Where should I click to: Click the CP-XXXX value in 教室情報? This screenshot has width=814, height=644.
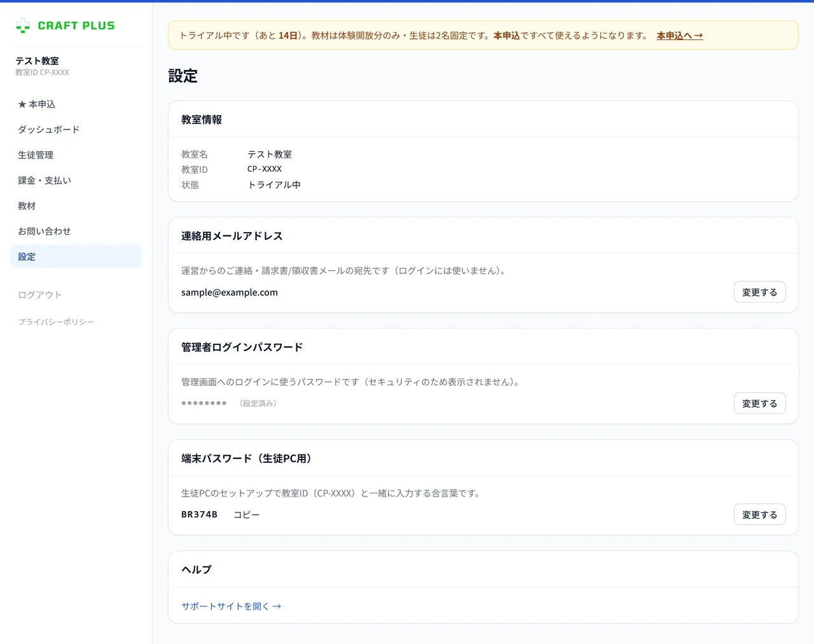click(x=265, y=169)
